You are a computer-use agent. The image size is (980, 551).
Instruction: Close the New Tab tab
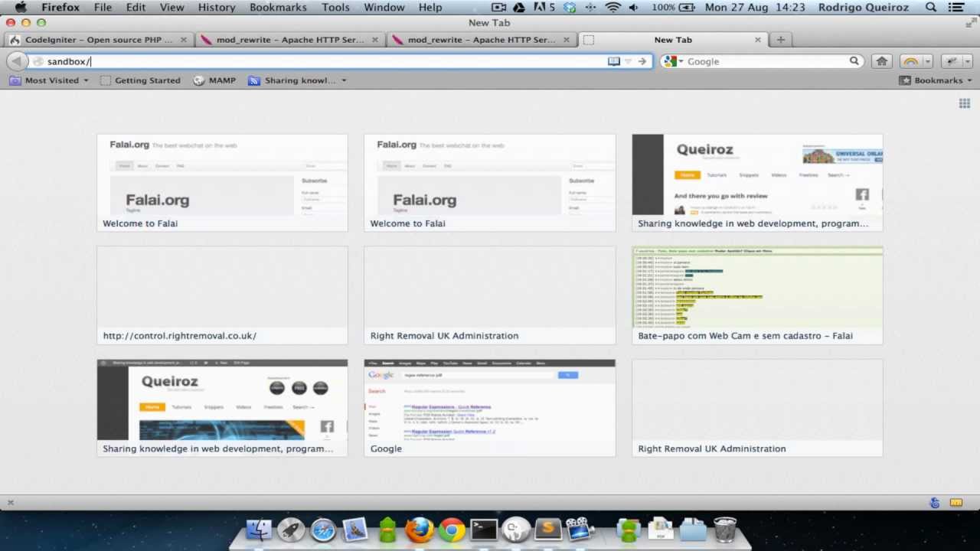pos(758,40)
